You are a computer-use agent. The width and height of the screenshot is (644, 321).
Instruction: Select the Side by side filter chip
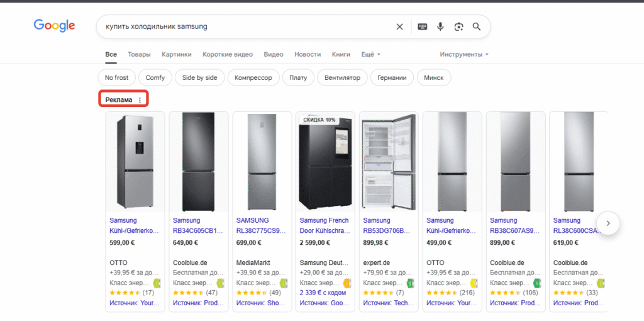coord(199,77)
